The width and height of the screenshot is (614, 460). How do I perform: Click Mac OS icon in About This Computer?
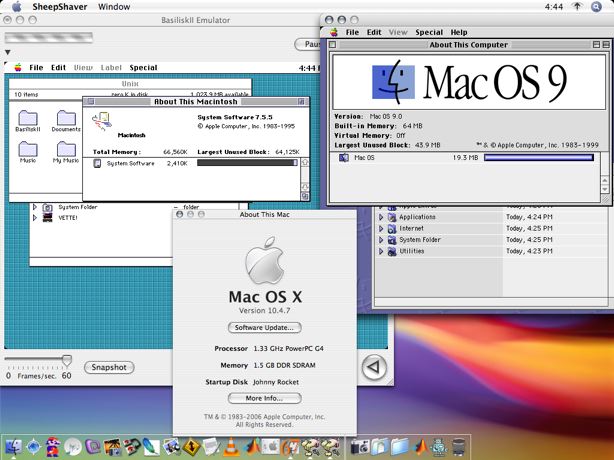344,158
